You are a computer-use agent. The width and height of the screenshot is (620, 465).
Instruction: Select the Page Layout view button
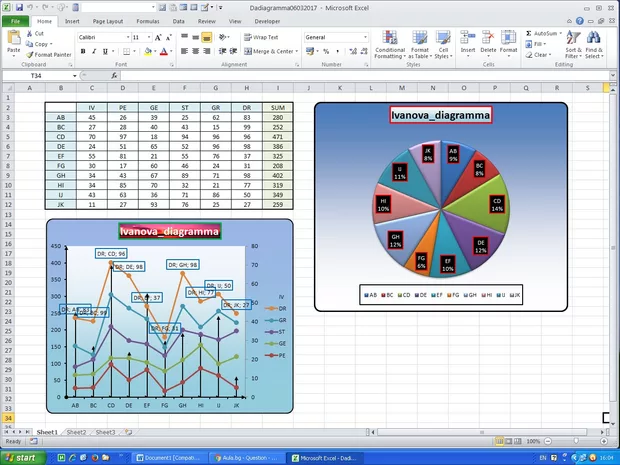pos(508,441)
